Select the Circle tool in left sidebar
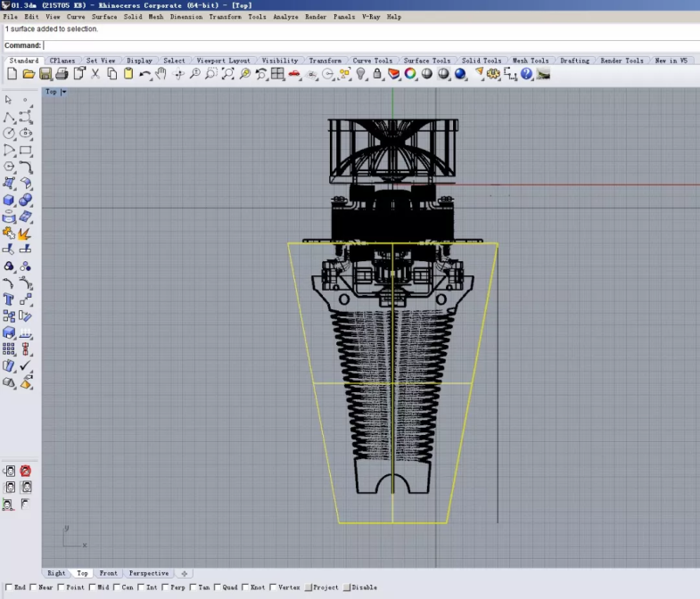The image size is (700, 599). pyautogui.click(x=9, y=134)
